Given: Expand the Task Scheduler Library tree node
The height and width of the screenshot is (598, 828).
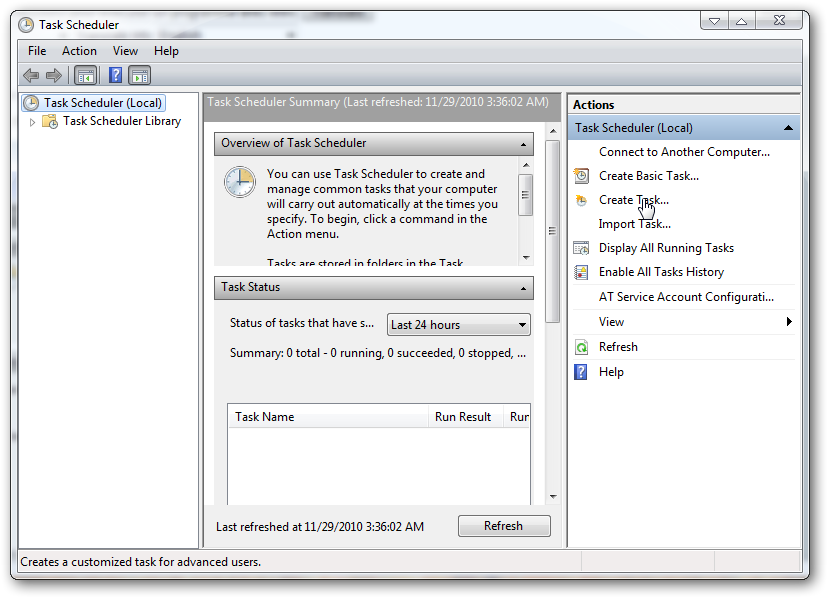Looking at the screenshot, I should coord(32,122).
